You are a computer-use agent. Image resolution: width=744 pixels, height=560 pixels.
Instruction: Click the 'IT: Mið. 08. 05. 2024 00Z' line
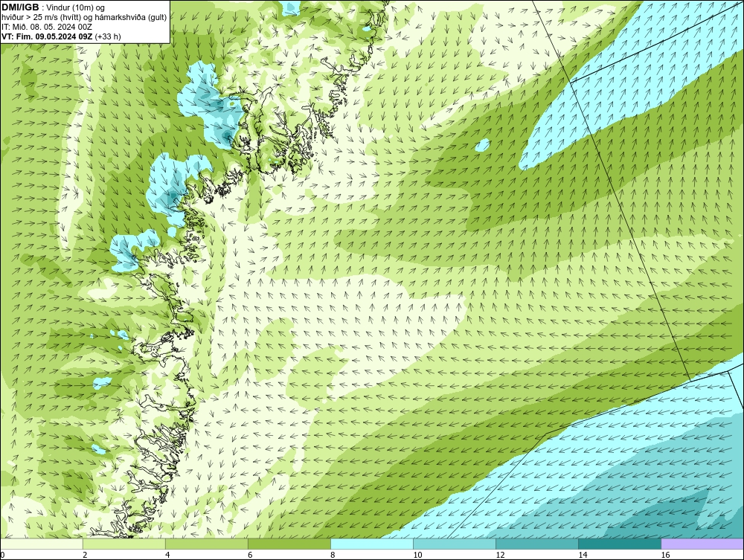click(46, 27)
